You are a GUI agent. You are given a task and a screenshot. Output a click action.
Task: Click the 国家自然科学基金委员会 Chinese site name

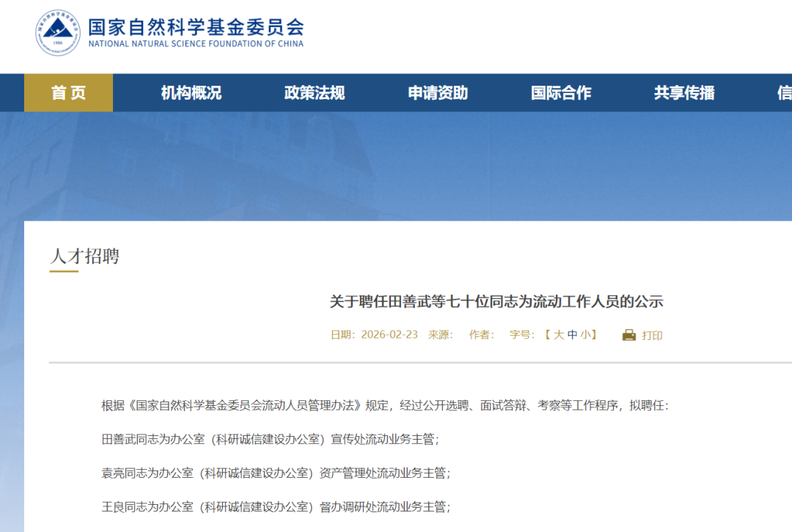click(x=196, y=26)
